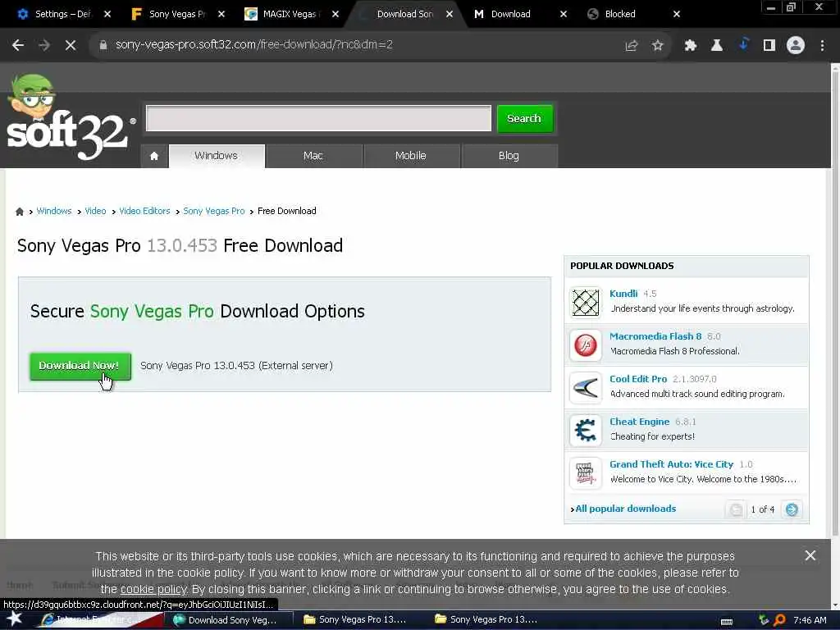
Task: Click the Start star icon on taskbar
Action: 14,619
